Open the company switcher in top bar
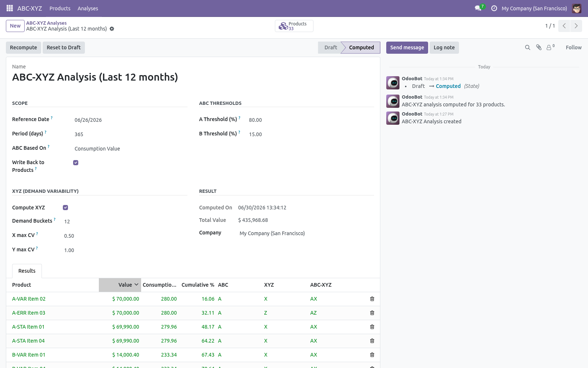Viewport: 588px width, 368px height. point(534,8)
